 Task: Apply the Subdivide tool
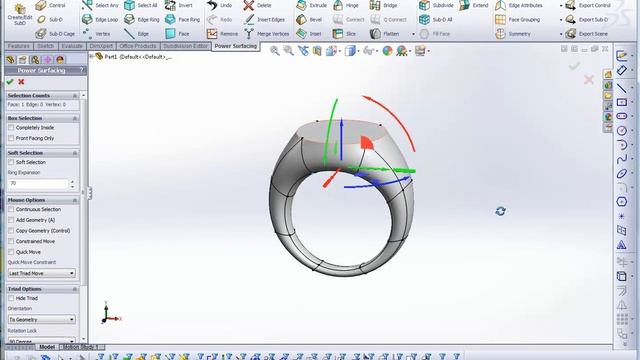(436, 5)
